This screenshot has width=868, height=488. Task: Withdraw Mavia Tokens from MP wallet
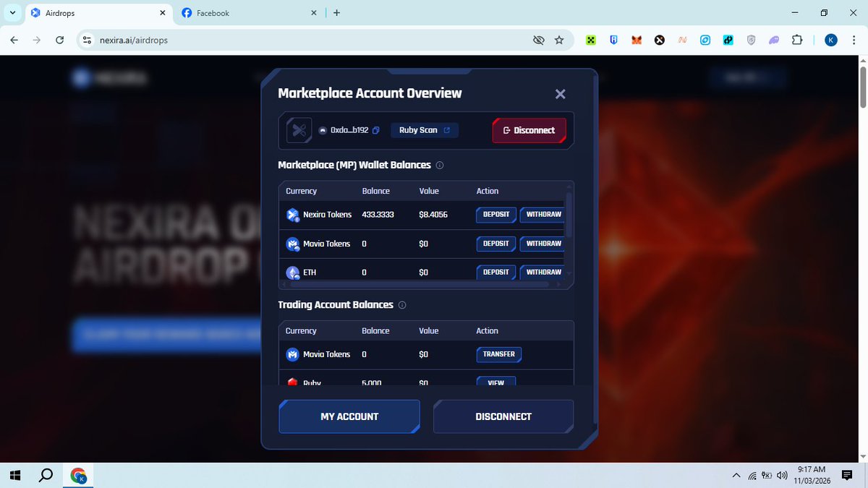tap(543, 244)
